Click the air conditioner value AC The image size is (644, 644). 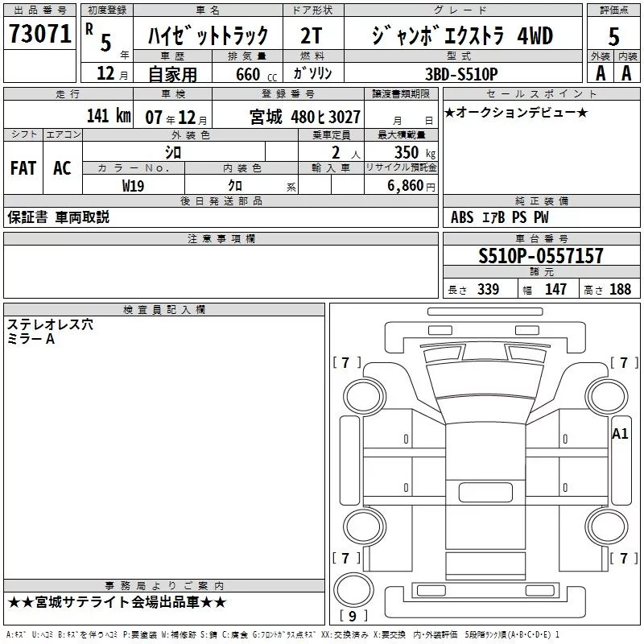pyautogui.click(x=63, y=168)
